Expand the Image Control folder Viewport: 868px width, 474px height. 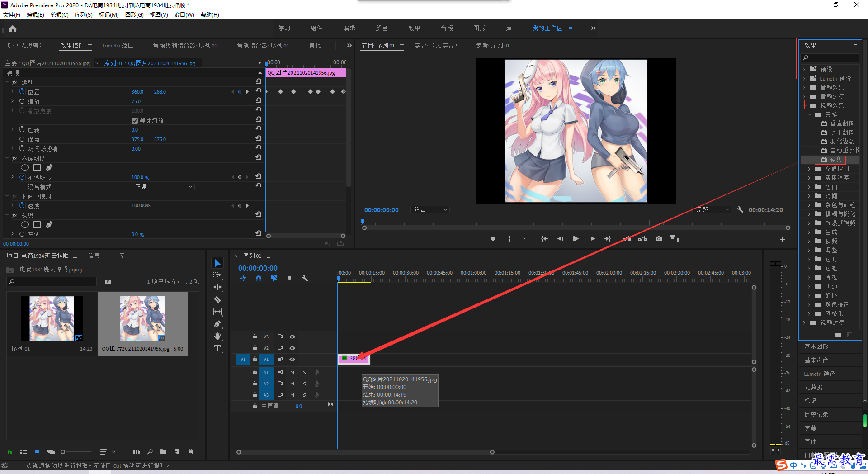(x=809, y=169)
